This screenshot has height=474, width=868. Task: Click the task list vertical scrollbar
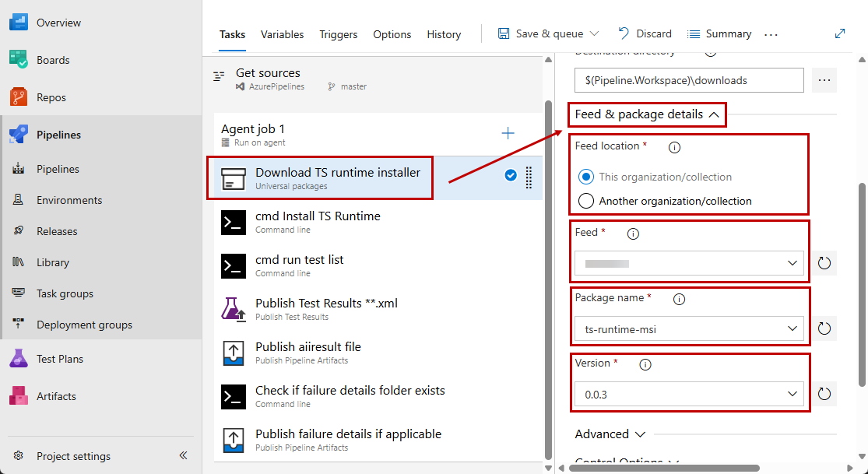pyautogui.click(x=549, y=279)
